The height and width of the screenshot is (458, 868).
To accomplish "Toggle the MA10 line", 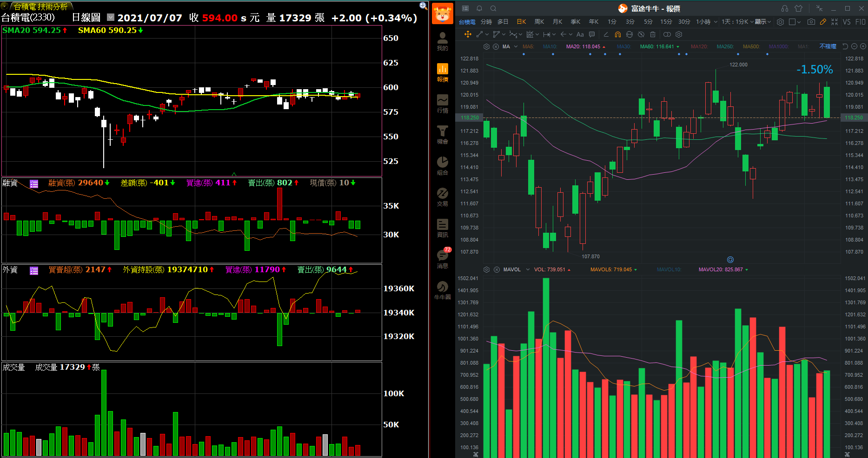I will coord(550,46).
